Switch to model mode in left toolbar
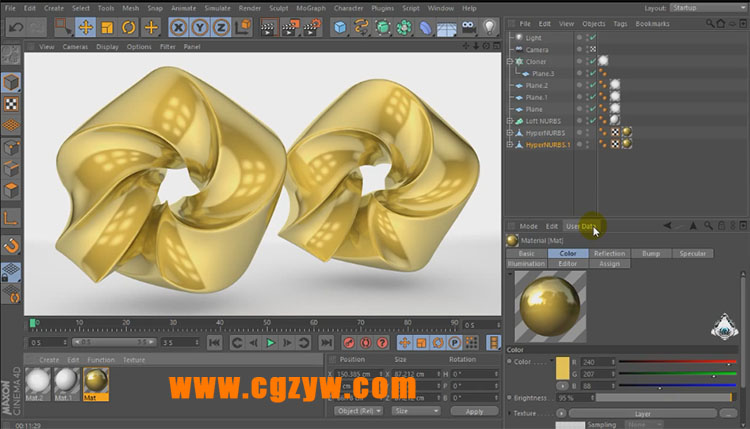 tap(11, 82)
